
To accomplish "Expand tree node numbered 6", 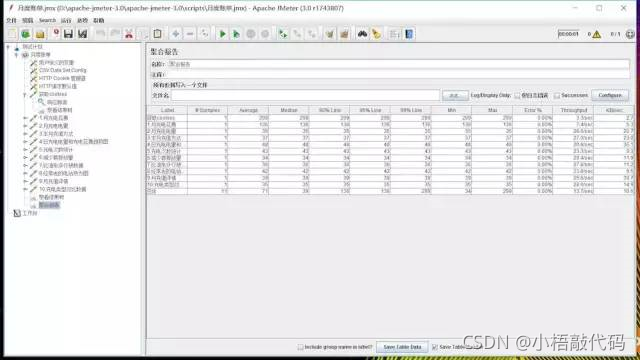I will tap(24, 158).
